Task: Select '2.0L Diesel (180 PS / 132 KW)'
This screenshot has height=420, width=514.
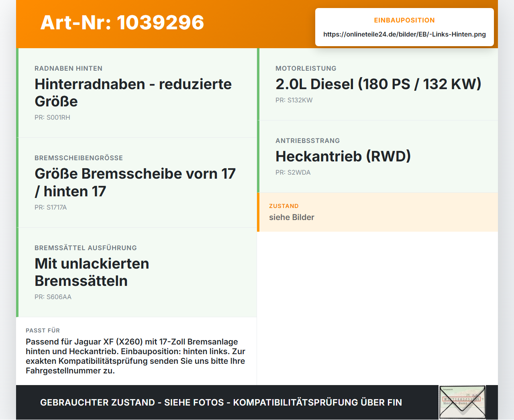Action: 378,84
